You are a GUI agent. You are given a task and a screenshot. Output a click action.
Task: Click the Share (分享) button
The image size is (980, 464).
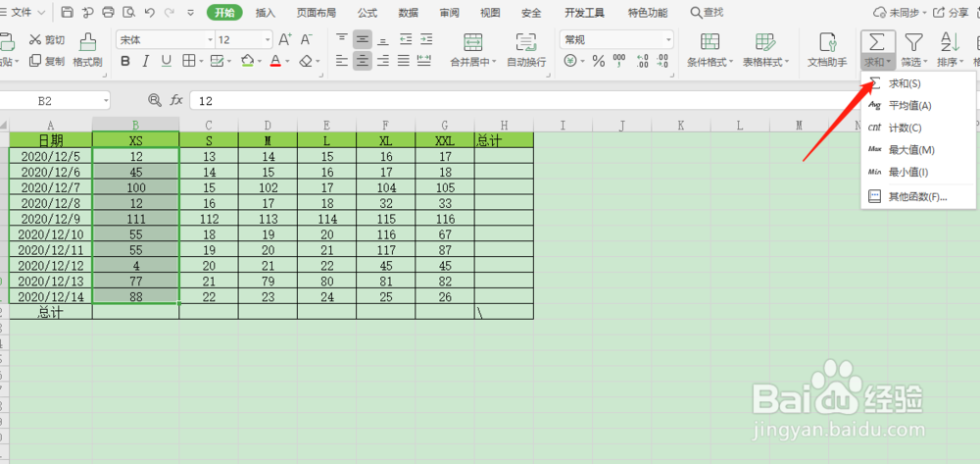pyautogui.click(x=951, y=13)
